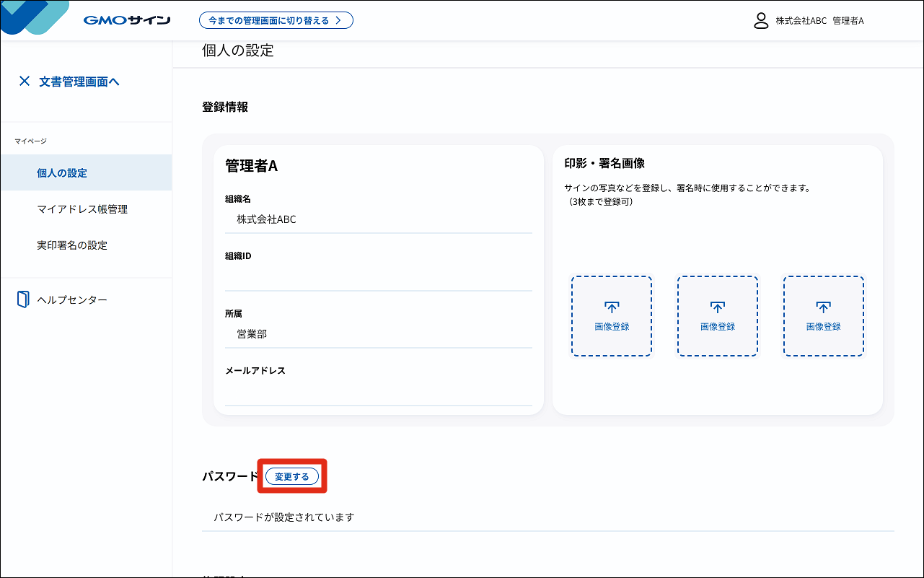
Task: Switch to the previous admin screen
Action: pos(276,20)
